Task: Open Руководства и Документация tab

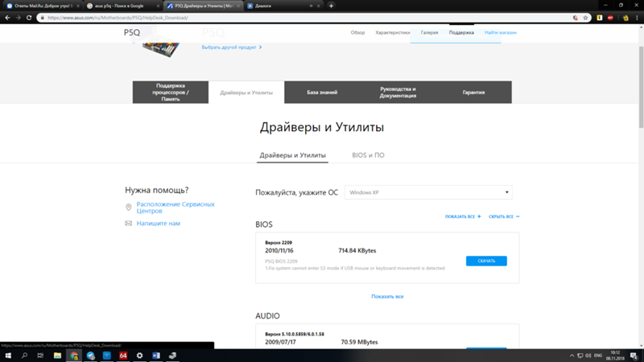Action: click(398, 93)
